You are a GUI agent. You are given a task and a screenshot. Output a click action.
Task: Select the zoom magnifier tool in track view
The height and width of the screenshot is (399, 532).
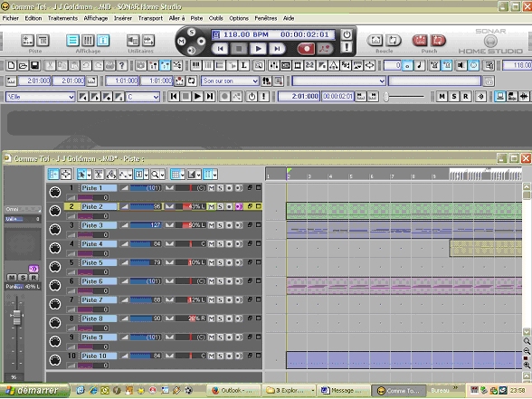(155, 175)
